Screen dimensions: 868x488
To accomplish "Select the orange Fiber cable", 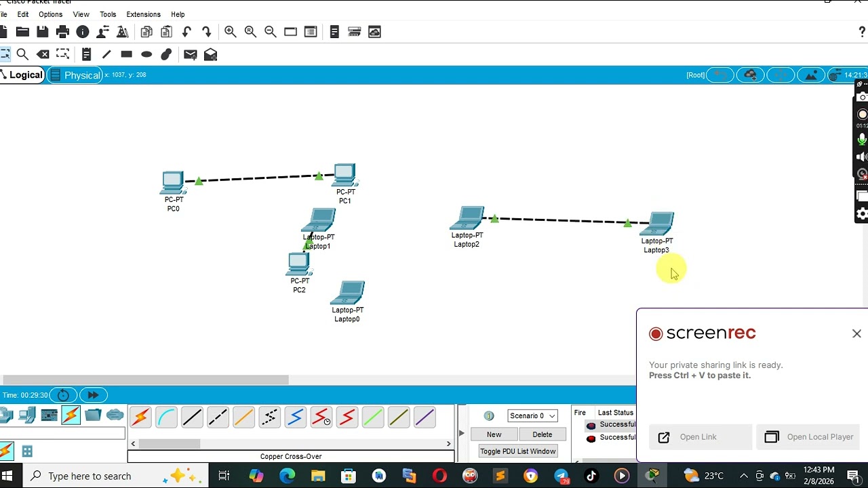I will [x=243, y=418].
